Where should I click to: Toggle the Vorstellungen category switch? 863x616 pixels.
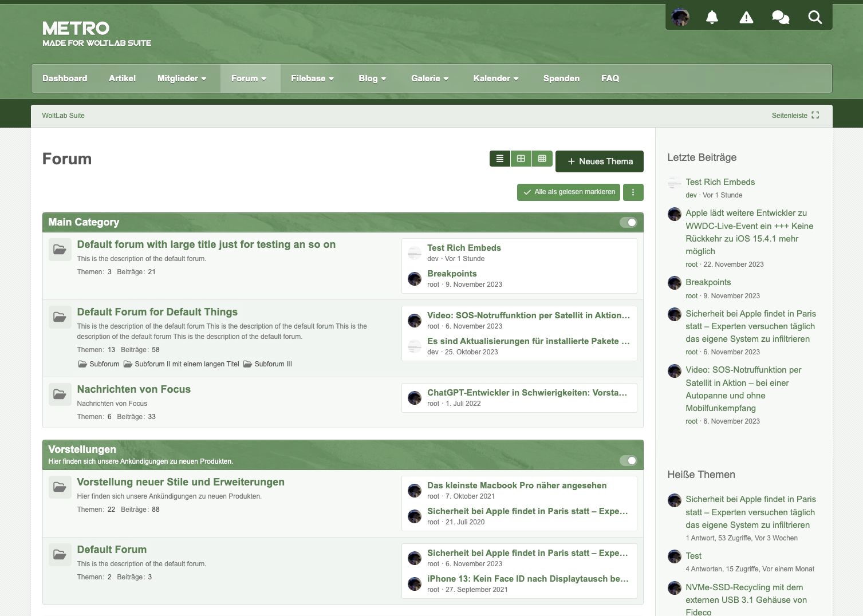628,460
